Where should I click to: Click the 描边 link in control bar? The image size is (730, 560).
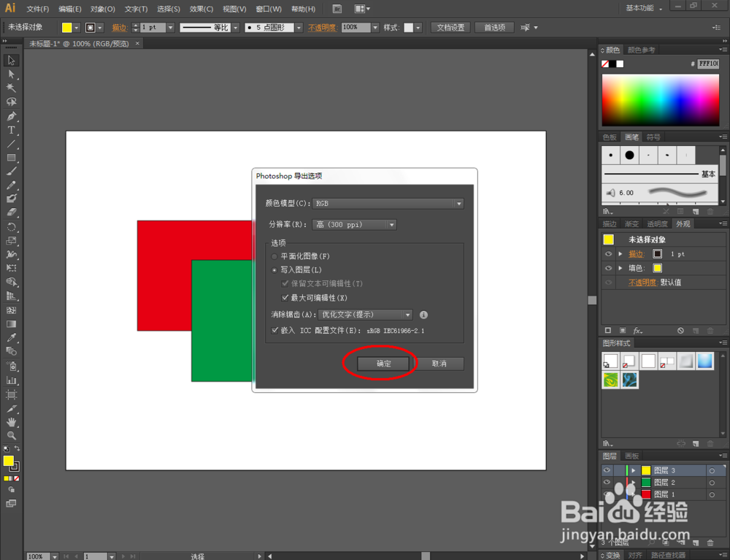[120, 28]
